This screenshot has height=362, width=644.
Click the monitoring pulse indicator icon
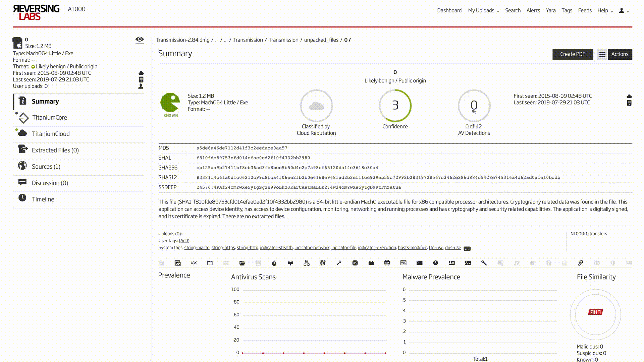pyautogui.click(x=468, y=263)
